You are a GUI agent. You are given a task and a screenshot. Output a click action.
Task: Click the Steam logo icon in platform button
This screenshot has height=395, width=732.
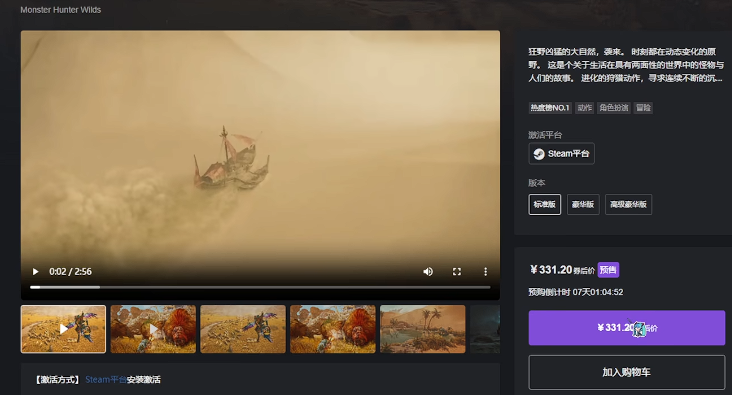[539, 154]
